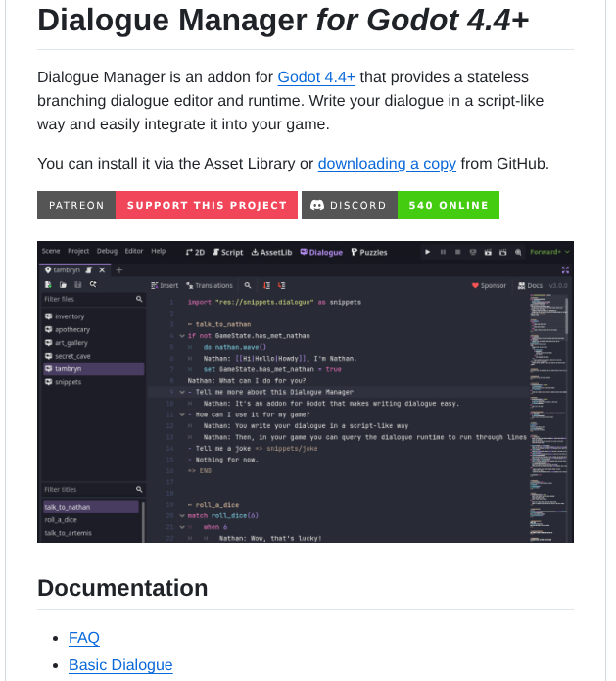The image size is (616, 681).
Task: Open the Translations menu button
Action: [210, 285]
